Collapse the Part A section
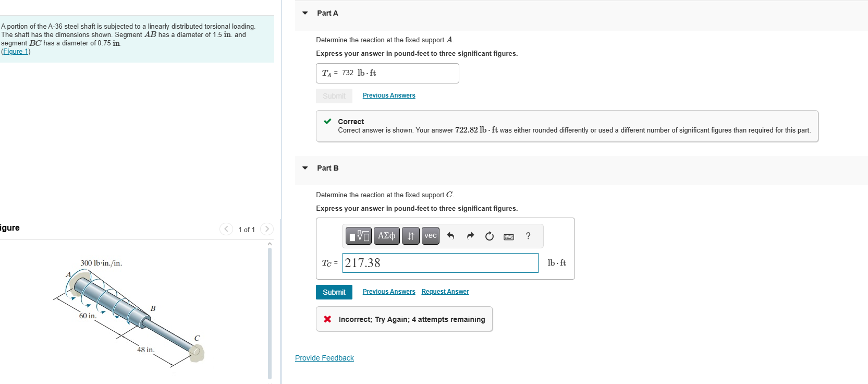 click(305, 13)
